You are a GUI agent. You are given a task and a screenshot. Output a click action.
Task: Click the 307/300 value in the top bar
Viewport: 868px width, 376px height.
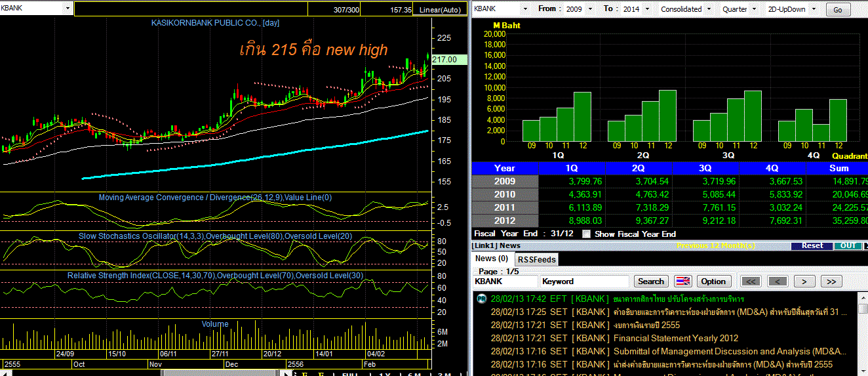[347, 10]
